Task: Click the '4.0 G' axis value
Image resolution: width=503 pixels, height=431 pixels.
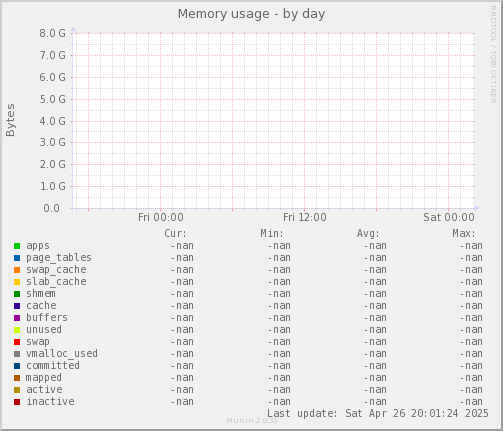Action: [53, 121]
